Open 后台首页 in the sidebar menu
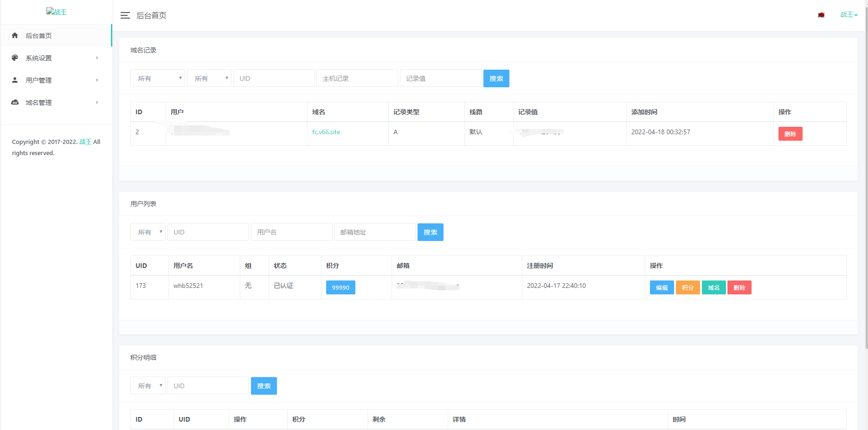 (56, 35)
